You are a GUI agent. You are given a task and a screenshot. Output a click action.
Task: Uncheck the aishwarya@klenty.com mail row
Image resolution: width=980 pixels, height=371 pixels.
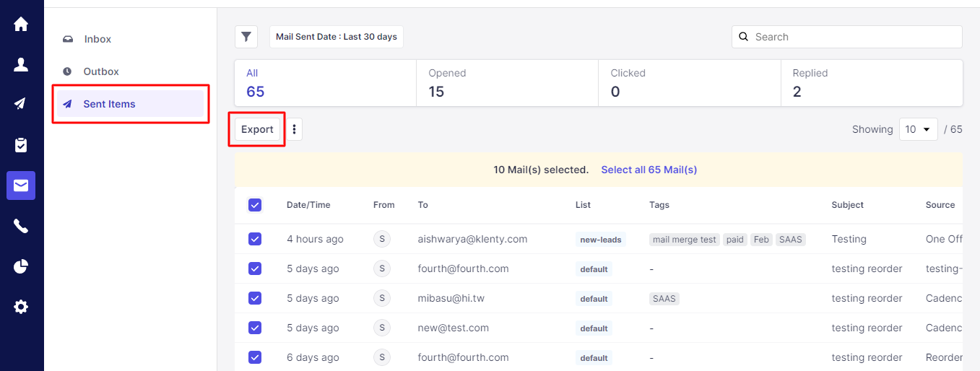255,239
